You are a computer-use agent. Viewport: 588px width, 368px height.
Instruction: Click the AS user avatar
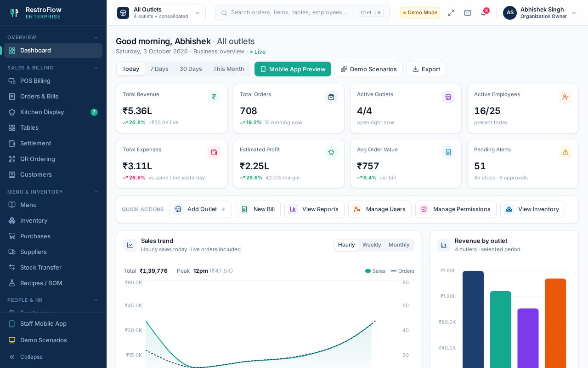pos(510,13)
